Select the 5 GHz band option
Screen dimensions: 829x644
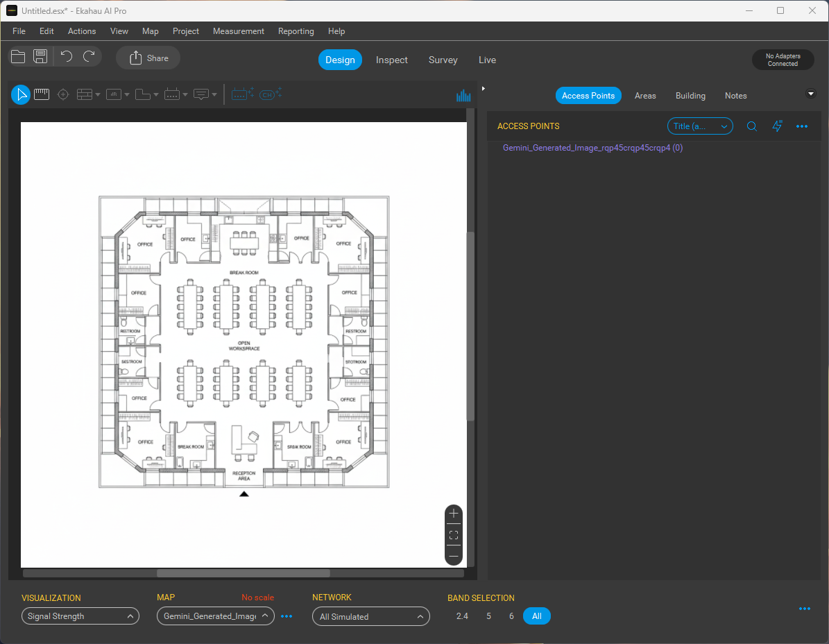click(x=488, y=616)
